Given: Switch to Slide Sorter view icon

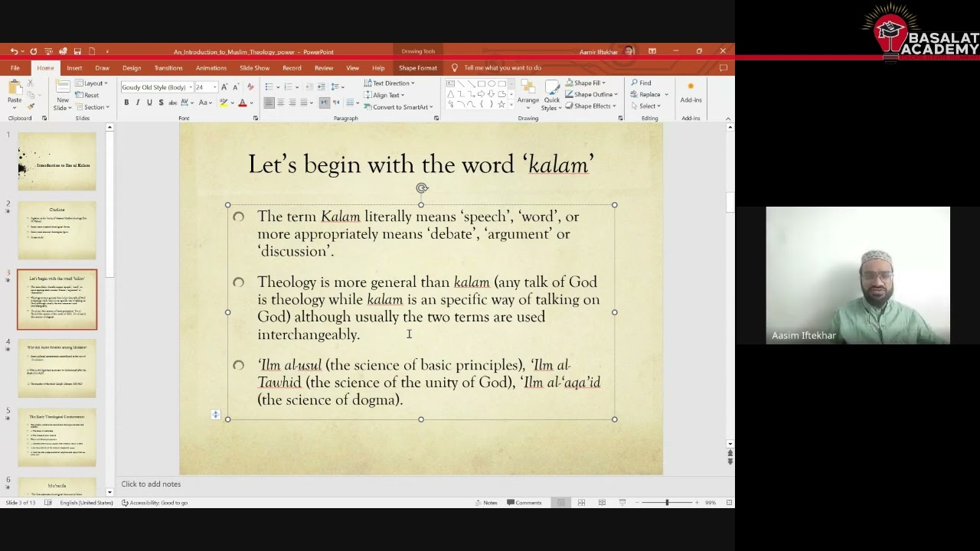Looking at the screenshot, I should pyautogui.click(x=581, y=503).
